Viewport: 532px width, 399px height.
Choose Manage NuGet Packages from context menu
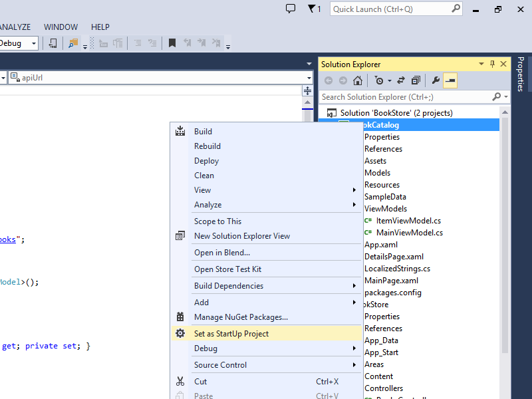click(241, 317)
